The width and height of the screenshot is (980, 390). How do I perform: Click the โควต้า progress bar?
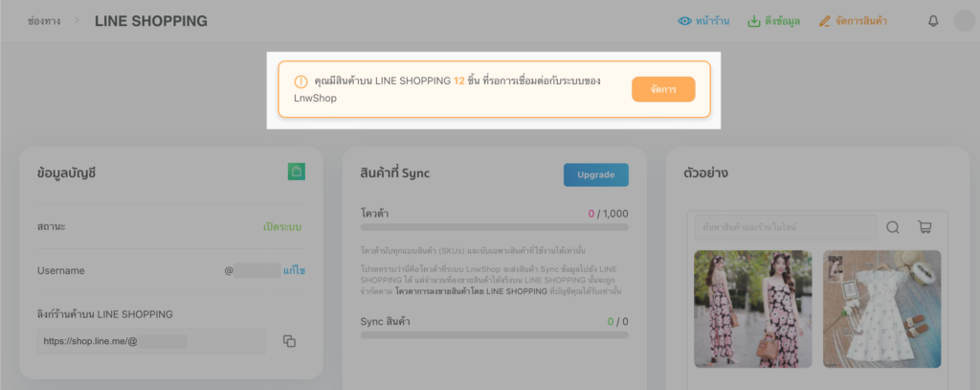tap(494, 227)
